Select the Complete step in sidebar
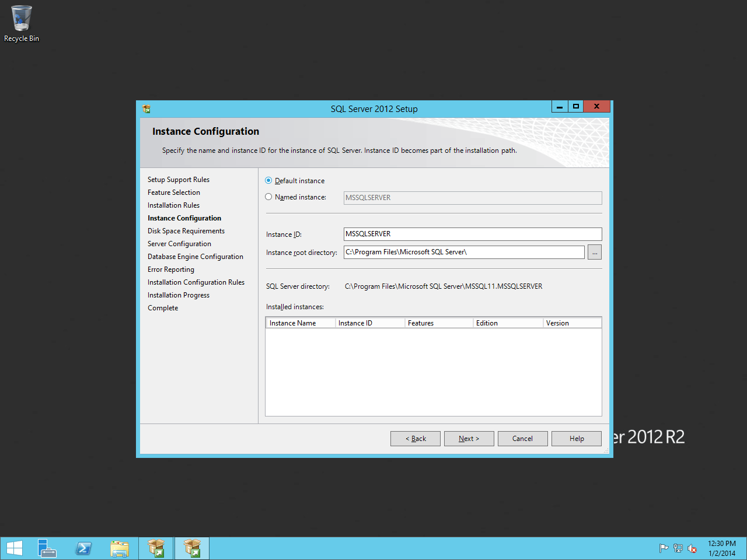Viewport: 747px width, 560px height. point(163,308)
